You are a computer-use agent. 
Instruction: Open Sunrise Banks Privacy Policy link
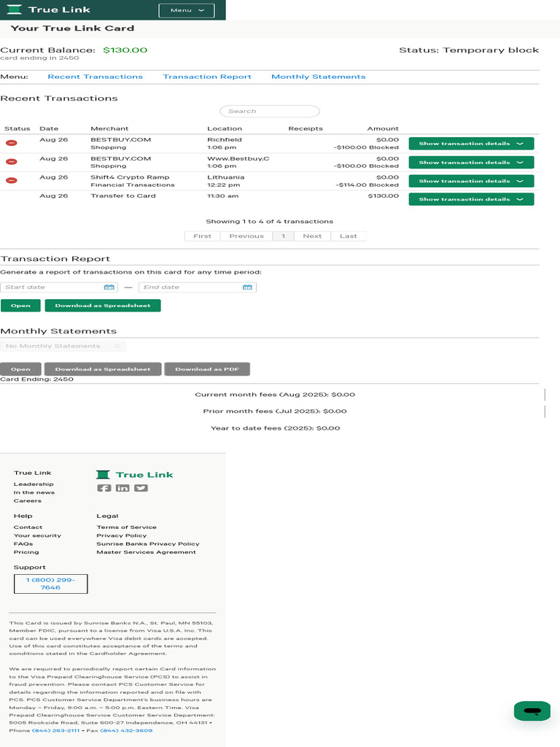pos(148,544)
